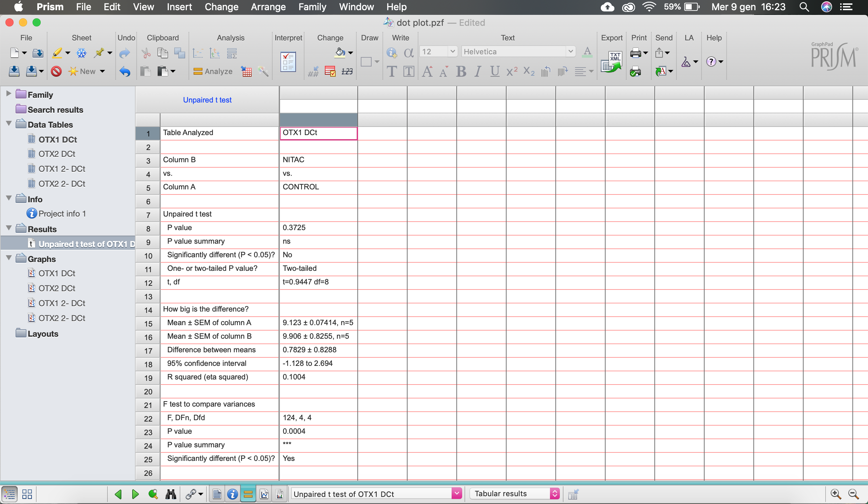Click the Interpret results checklist icon
868x504 pixels.
[288, 62]
